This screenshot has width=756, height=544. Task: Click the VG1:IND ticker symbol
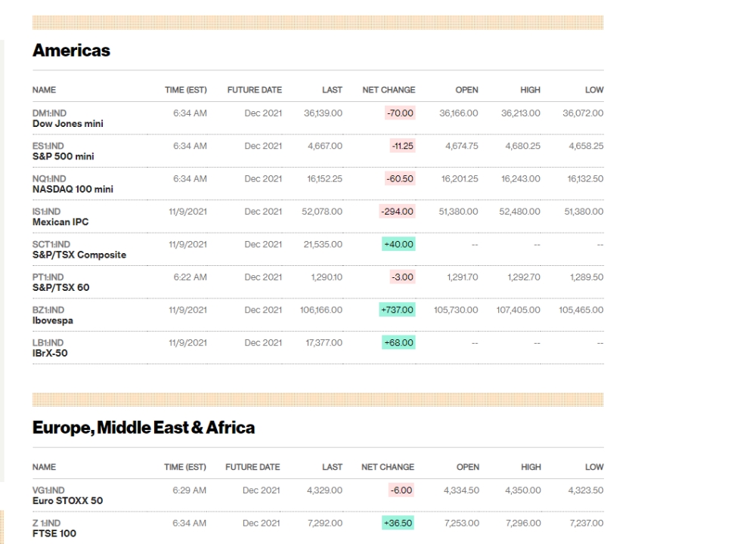click(x=48, y=490)
